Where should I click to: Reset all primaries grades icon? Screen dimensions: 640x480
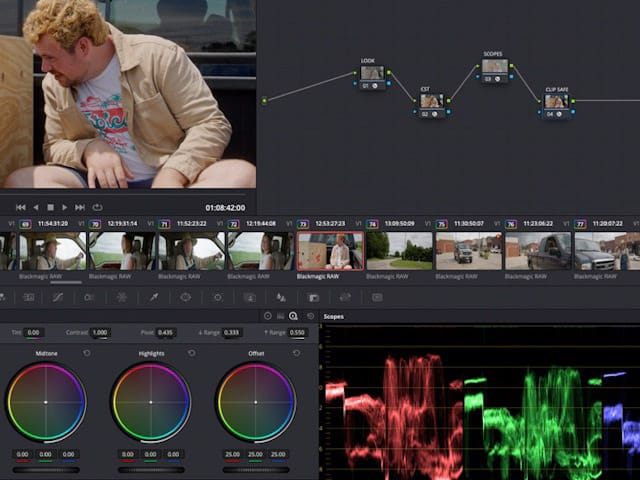[311, 316]
